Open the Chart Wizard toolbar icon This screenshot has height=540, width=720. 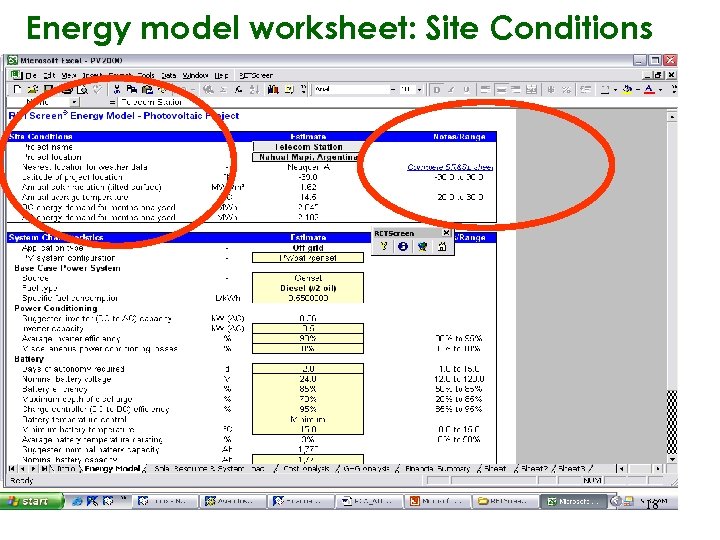coord(273,90)
